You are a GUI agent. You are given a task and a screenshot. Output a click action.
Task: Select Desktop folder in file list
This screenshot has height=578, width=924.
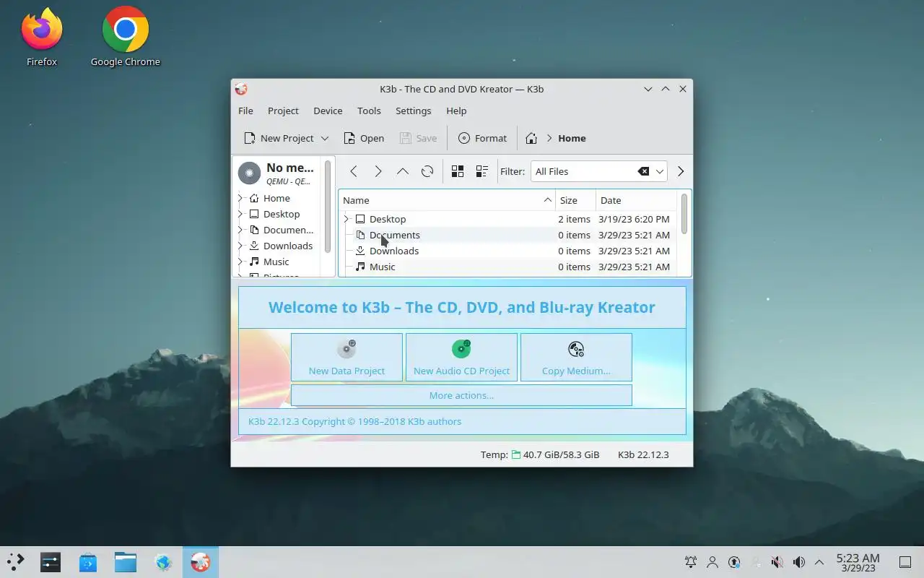(388, 219)
